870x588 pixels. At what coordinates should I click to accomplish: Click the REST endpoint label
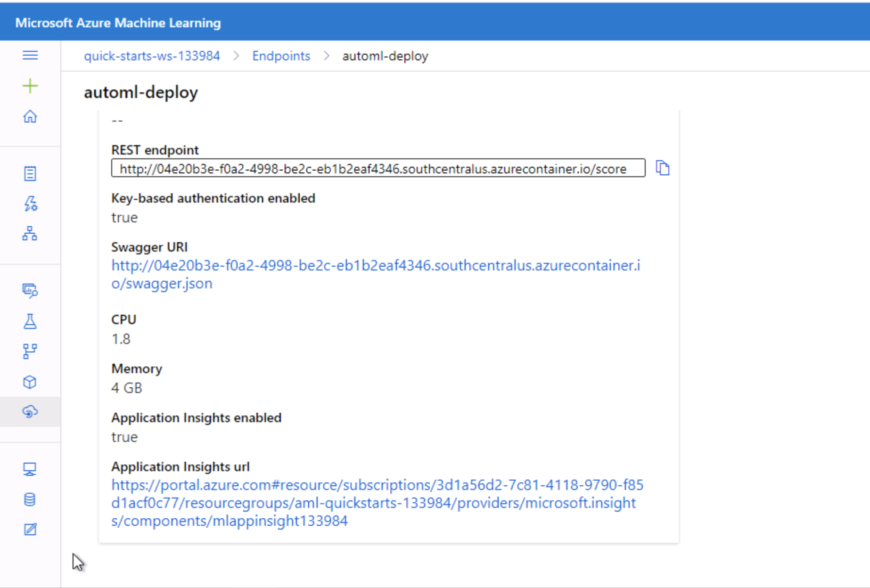click(155, 150)
